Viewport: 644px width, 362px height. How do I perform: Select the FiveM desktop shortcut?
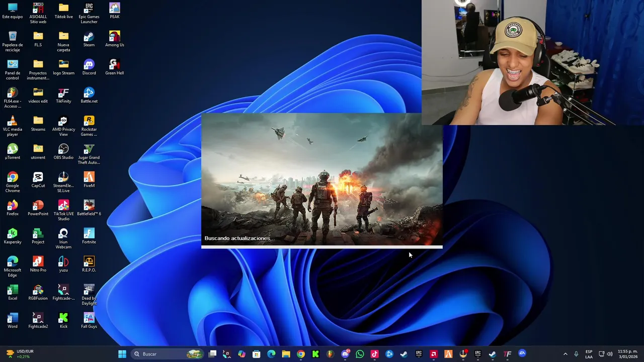pos(89,180)
